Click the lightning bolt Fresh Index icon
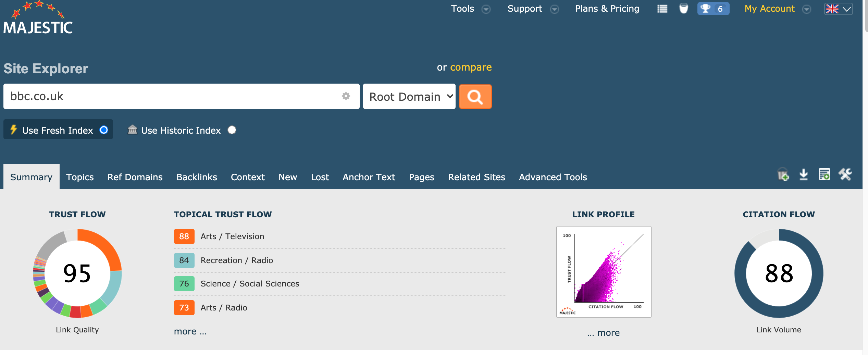868x355 pixels. coord(13,130)
